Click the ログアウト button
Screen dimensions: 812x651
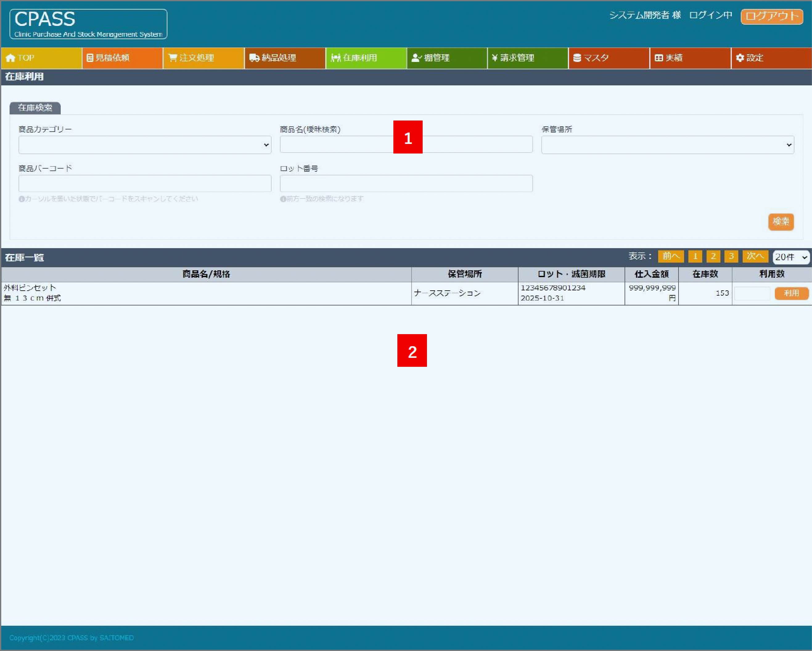click(x=772, y=16)
